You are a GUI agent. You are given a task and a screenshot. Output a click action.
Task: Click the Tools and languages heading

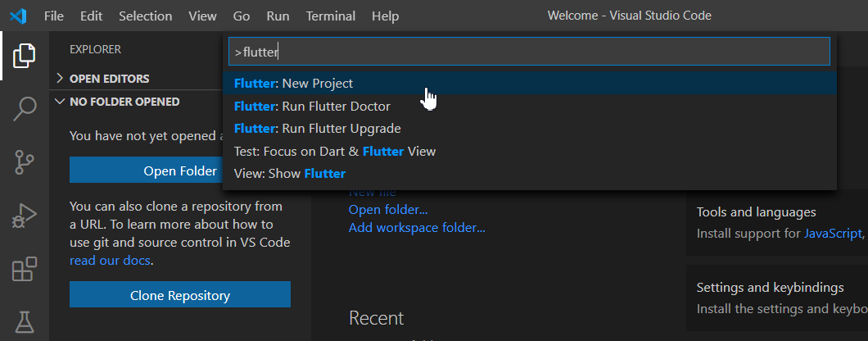tap(756, 211)
